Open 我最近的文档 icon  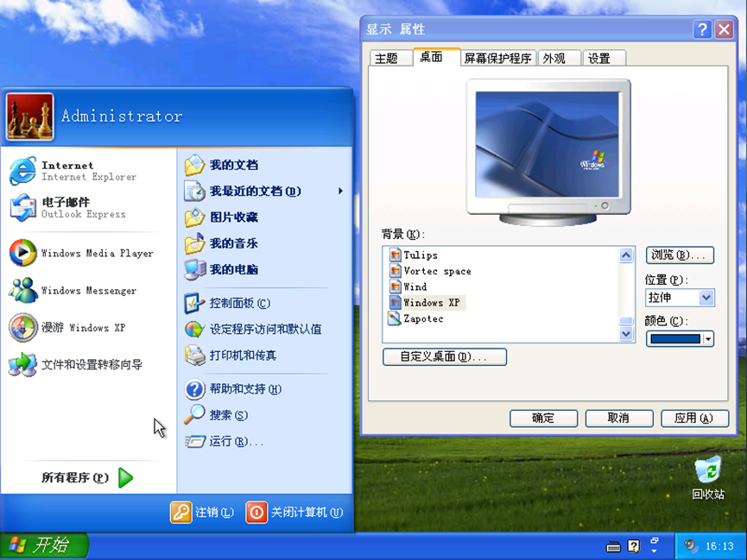pos(195,191)
